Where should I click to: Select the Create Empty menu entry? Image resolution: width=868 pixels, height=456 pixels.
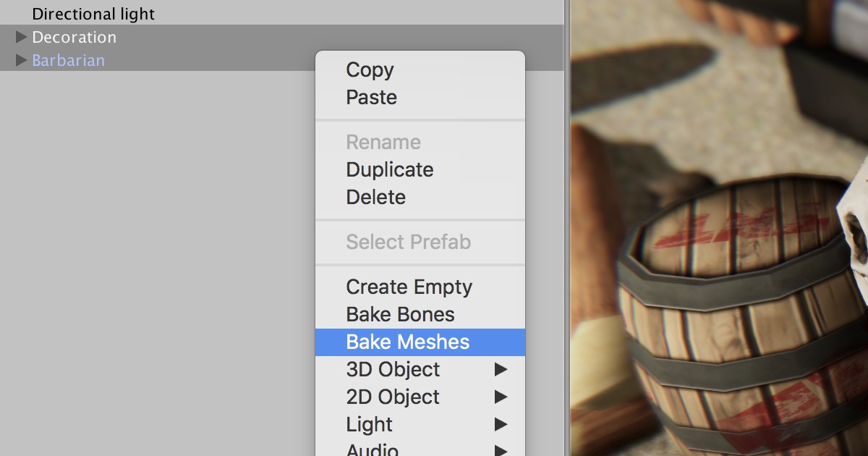420,287
